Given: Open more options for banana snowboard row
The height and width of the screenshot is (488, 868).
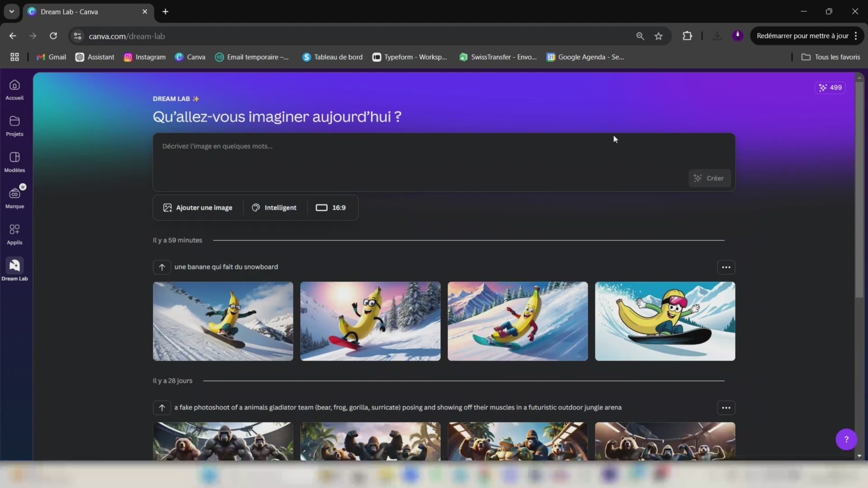Looking at the screenshot, I should coord(726,267).
